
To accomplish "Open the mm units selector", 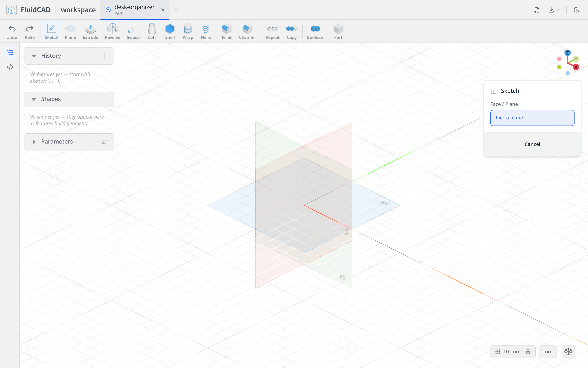I will point(548,351).
